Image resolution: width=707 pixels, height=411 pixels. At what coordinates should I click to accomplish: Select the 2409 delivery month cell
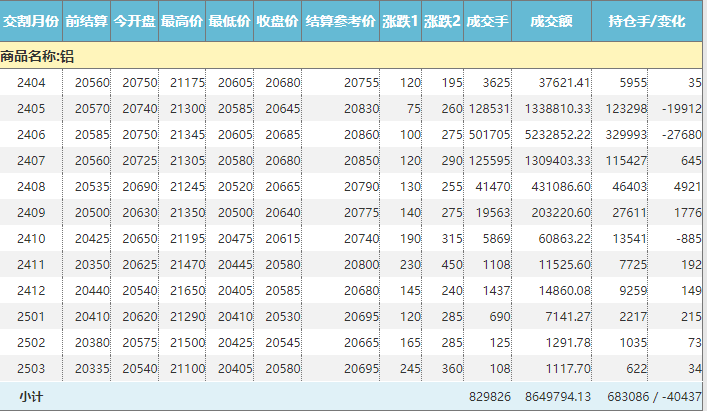pyautogui.click(x=31, y=212)
